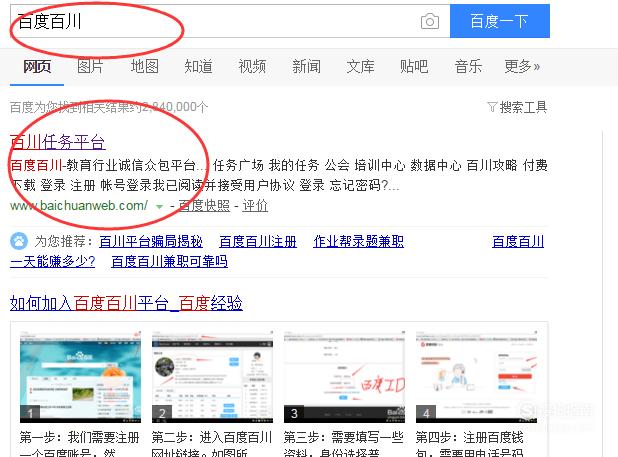Expand the green arrow beside baichuanweb URL
The width and height of the screenshot is (618, 457).
159,206
